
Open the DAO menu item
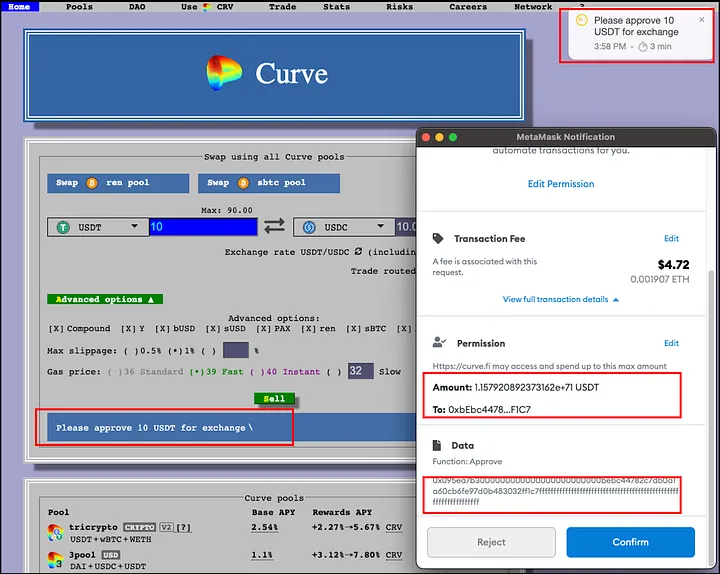coord(137,6)
